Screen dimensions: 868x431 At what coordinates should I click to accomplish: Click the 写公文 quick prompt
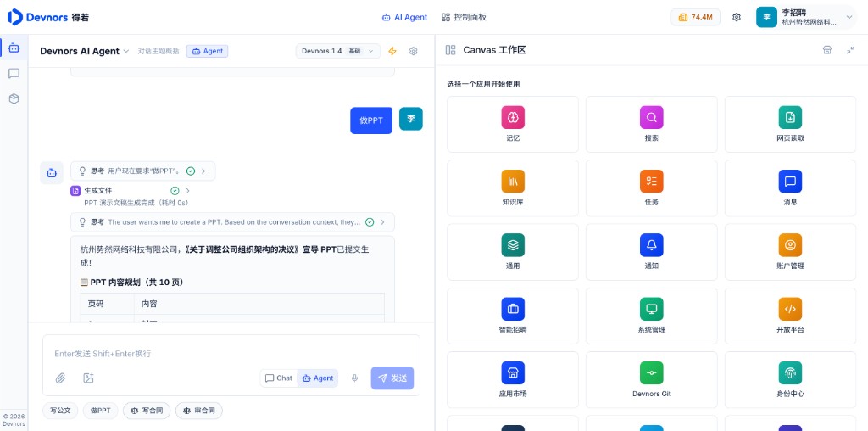[60, 411]
